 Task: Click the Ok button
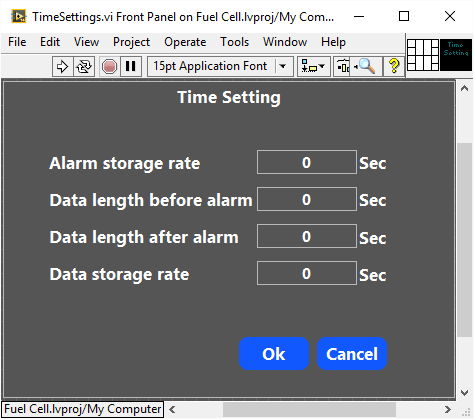274,354
